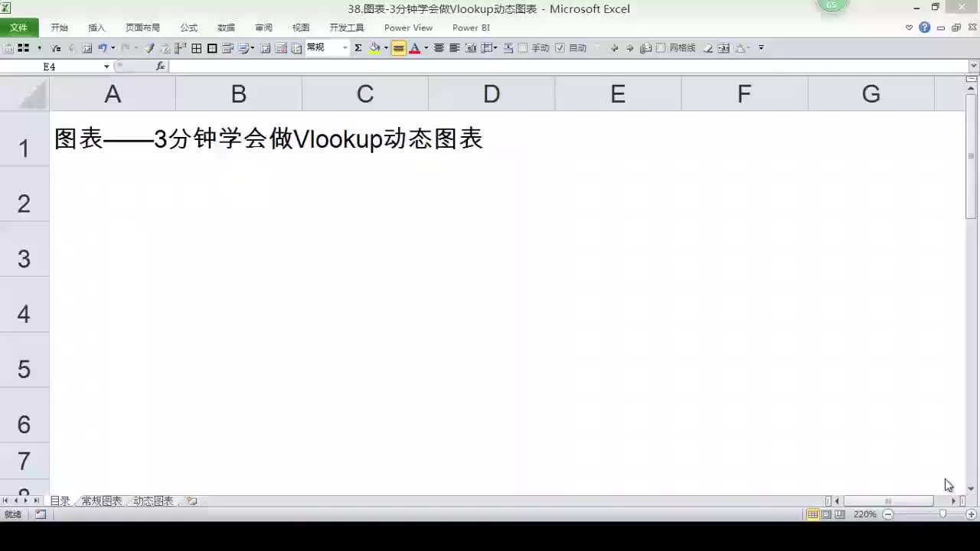
Task: Click the eraser clear icon in toolbar
Action: tap(708, 47)
